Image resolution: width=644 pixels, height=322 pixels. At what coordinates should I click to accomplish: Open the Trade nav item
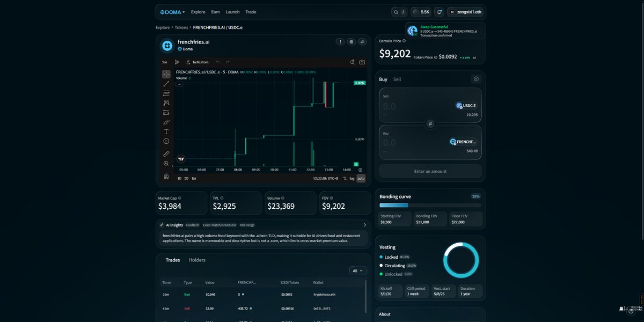pyautogui.click(x=251, y=12)
